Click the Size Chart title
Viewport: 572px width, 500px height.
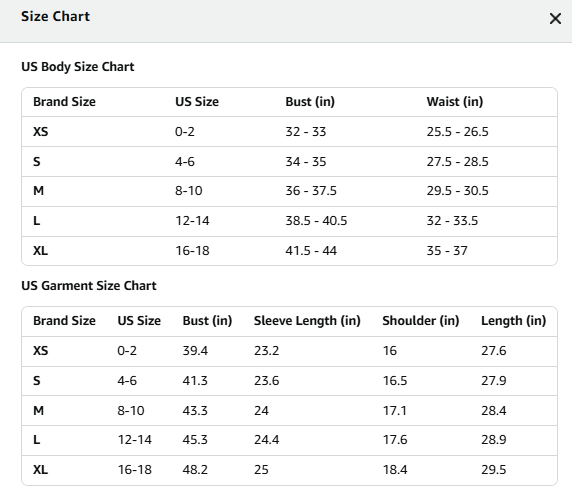coord(55,16)
